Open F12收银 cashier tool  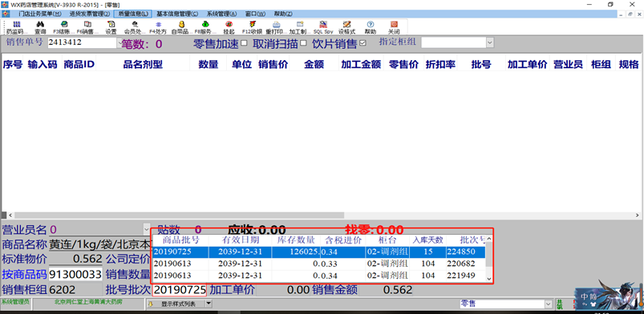tap(253, 27)
